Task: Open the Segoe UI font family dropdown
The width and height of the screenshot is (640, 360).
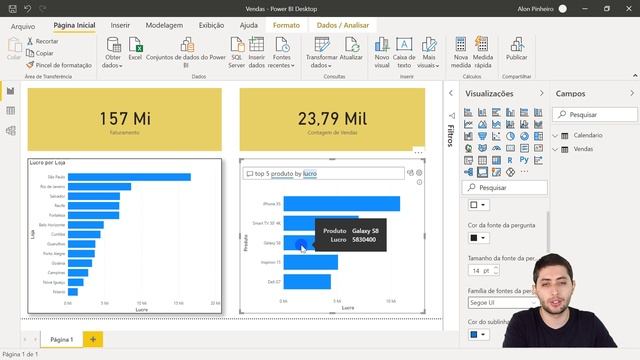Action: coord(502,303)
